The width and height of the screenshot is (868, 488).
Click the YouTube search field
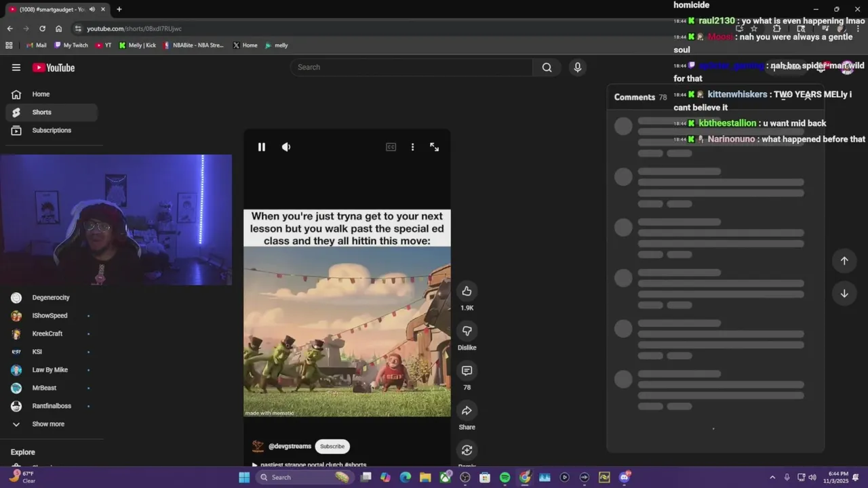coord(412,67)
